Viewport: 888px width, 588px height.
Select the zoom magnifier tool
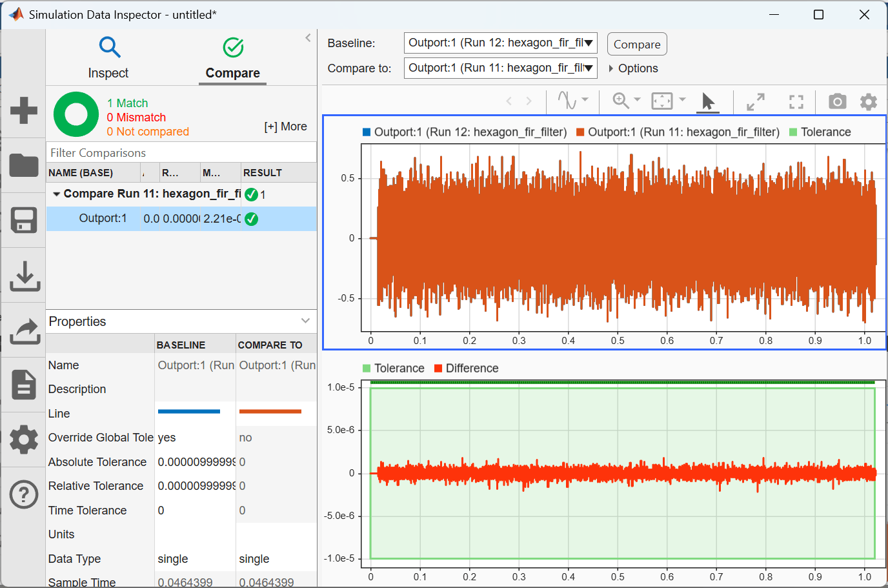coord(621,101)
